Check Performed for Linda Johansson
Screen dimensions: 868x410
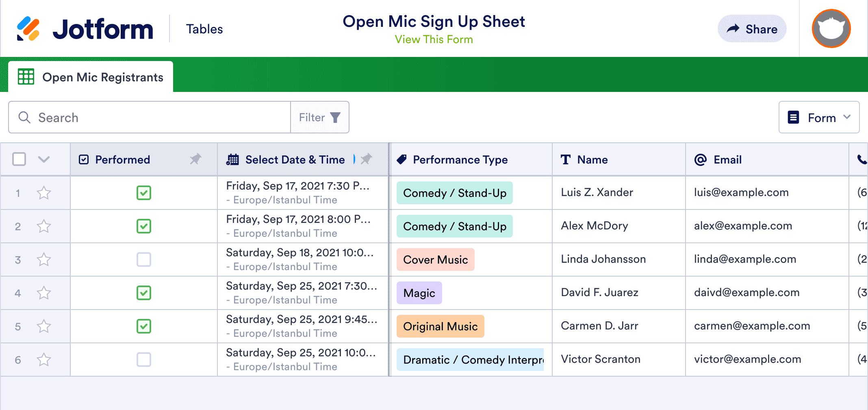tap(144, 260)
